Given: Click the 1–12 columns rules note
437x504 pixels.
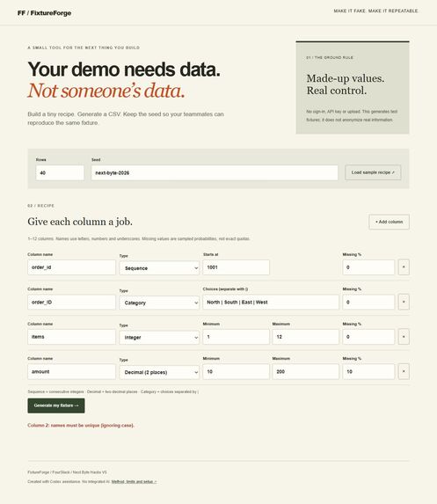Looking at the screenshot, I should [139, 239].
